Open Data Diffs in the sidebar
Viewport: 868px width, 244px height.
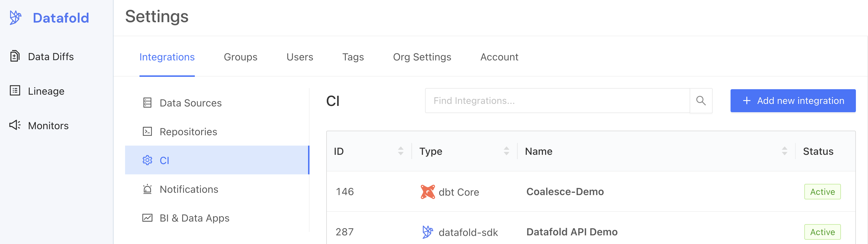coord(51,57)
